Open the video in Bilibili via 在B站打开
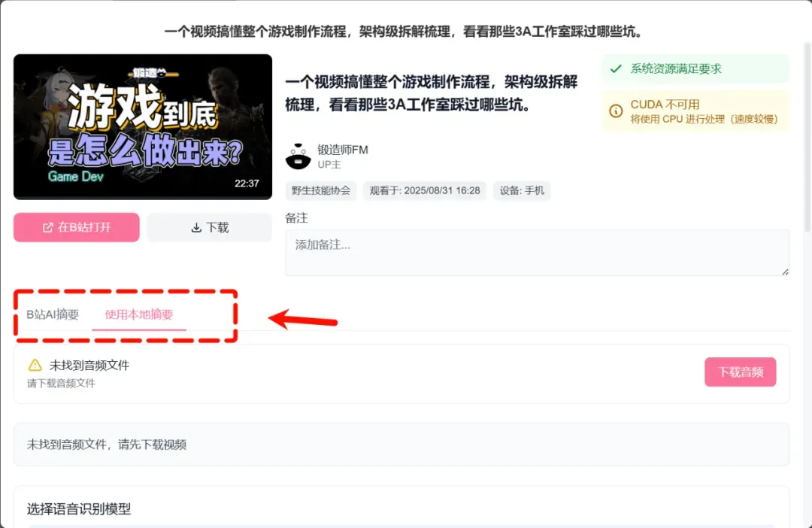Screen dimensions: 812x528 click(x=77, y=227)
